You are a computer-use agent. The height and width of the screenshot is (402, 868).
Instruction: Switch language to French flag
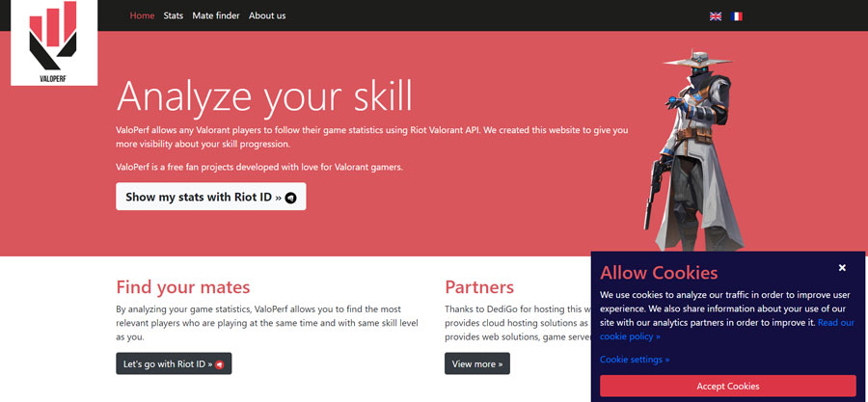click(x=736, y=16)
